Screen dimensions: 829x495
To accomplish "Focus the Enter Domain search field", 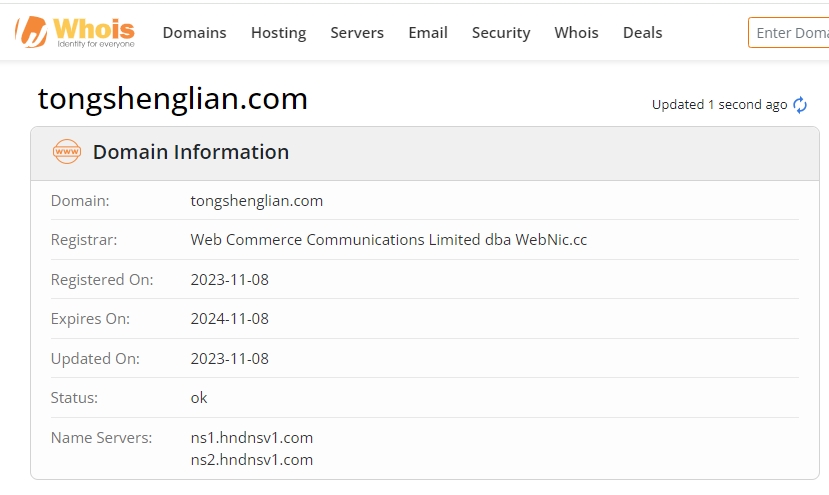I will click(790, 33).
